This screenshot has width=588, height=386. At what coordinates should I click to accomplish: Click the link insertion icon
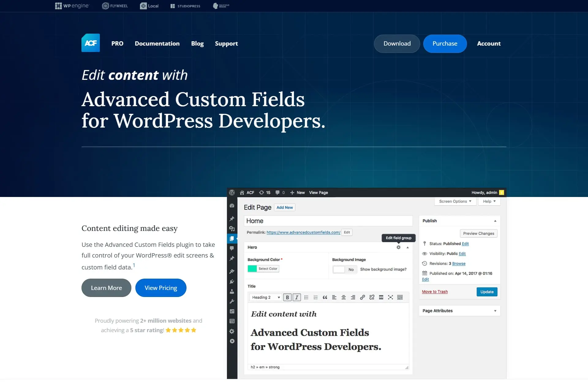[x=362, y=298]
